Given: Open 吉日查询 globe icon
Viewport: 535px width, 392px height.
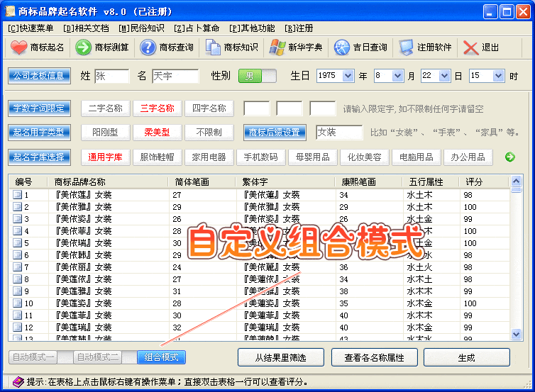Looking at the screenshot, I should (x=341, y=47).
